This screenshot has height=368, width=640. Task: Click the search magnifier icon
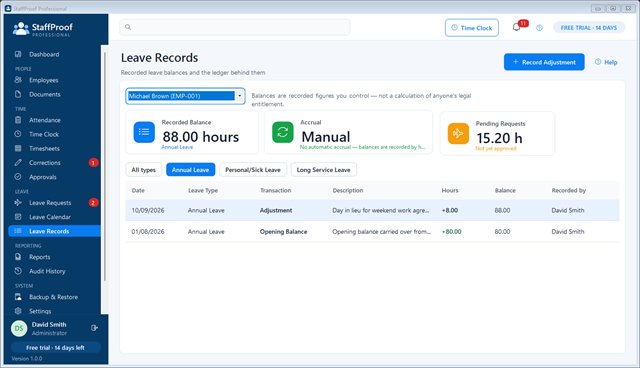[128, 27]
